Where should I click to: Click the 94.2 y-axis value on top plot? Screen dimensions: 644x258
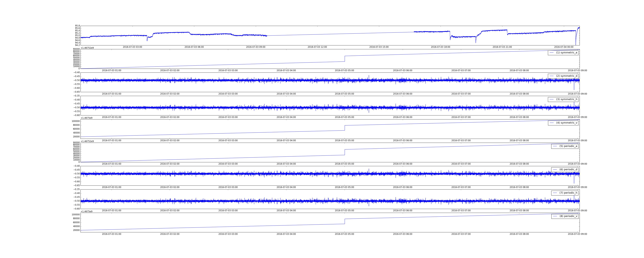(78, 45)
